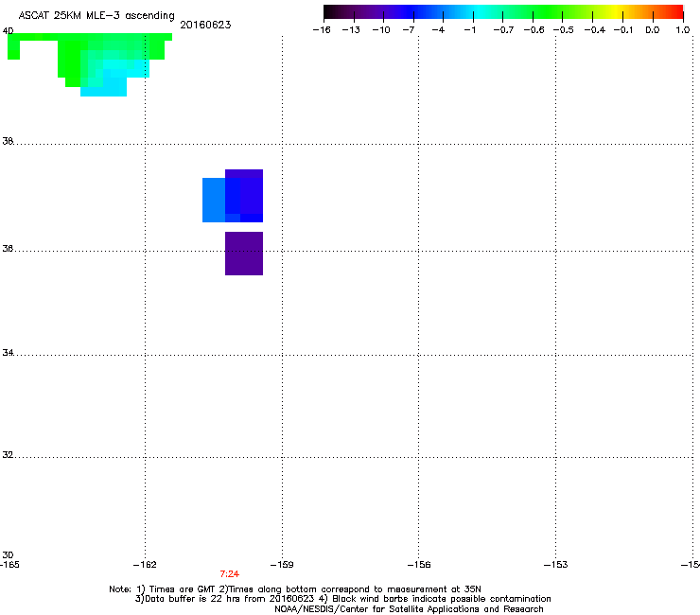700x615 pixels.
Task: Click the red 7:24 time label
Action: pyautogui.click(x=230, y=574)
